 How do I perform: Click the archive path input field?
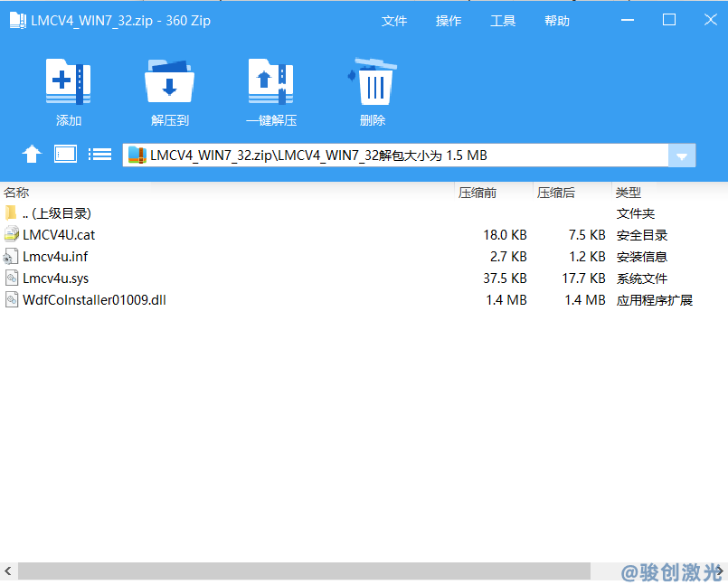point(395,156)
